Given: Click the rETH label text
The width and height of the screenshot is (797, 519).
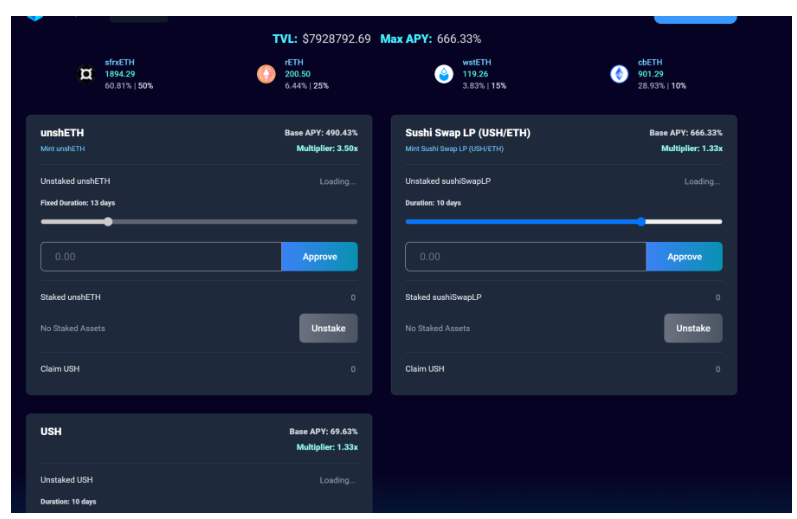Looking at the screenshot, I should coord(294,63).
